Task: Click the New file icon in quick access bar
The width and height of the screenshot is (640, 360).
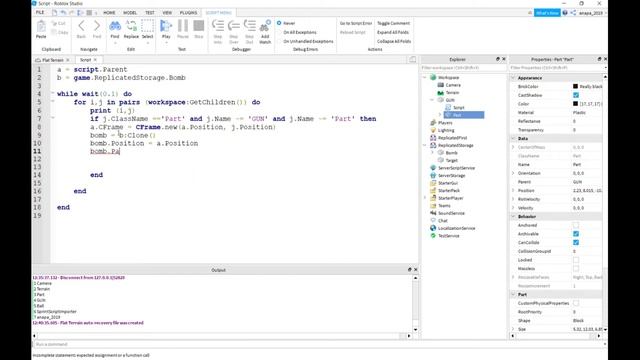Action: click(54, 13)
